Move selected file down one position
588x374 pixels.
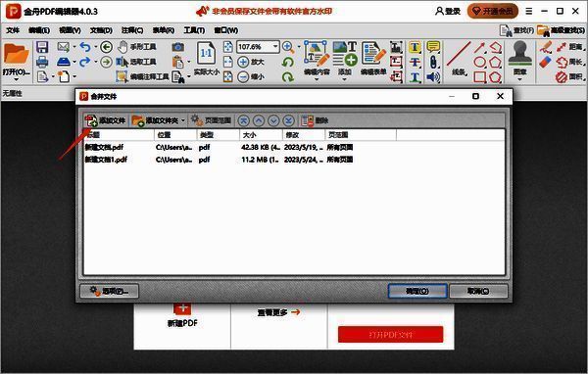coord(273,120)
